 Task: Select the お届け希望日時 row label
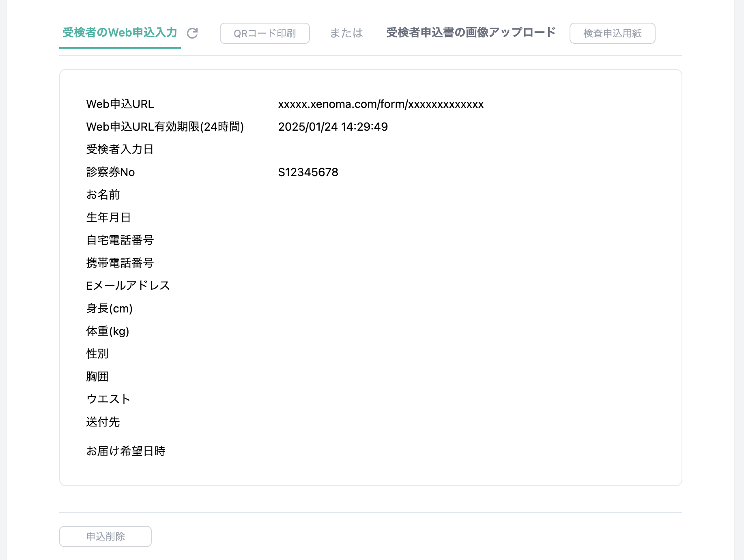[126, 451]
